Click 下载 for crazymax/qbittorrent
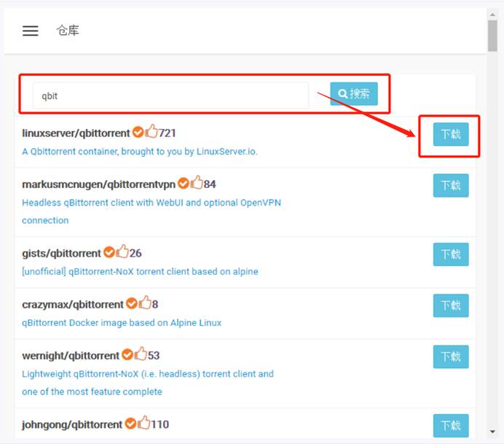 (451, 305)
